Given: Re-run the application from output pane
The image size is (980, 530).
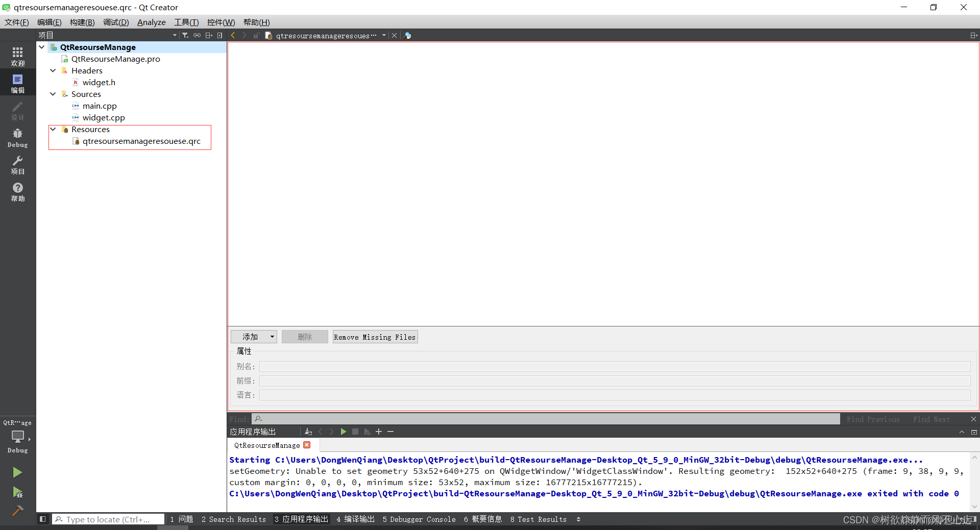Looking at the screenshot, I should coord(344,432).
